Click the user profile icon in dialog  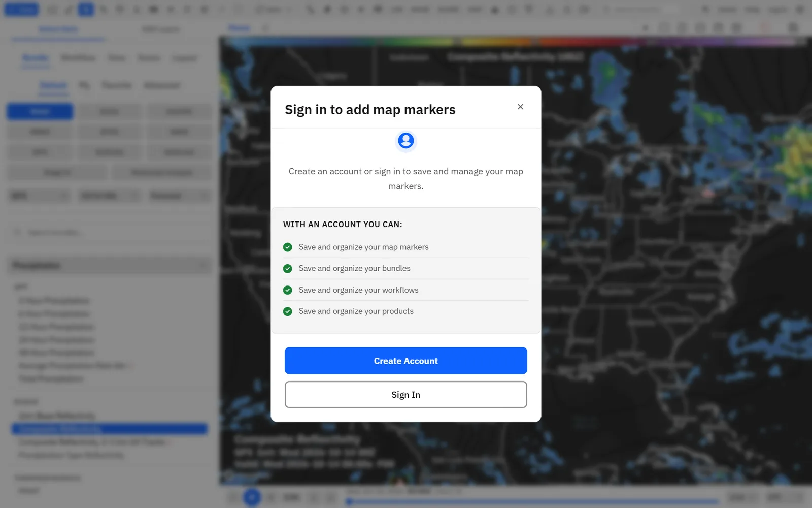coord(406,141)
